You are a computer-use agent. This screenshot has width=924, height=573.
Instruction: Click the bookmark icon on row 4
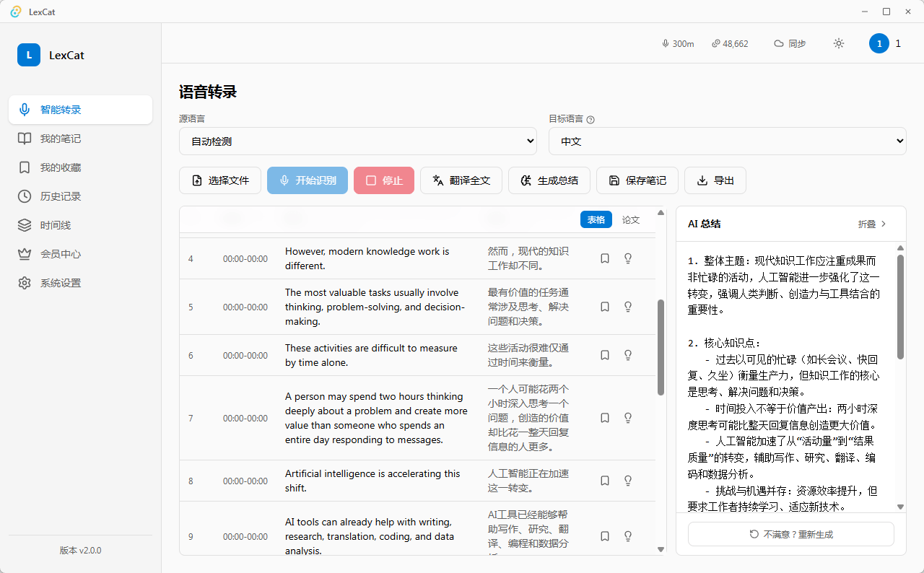605,258
